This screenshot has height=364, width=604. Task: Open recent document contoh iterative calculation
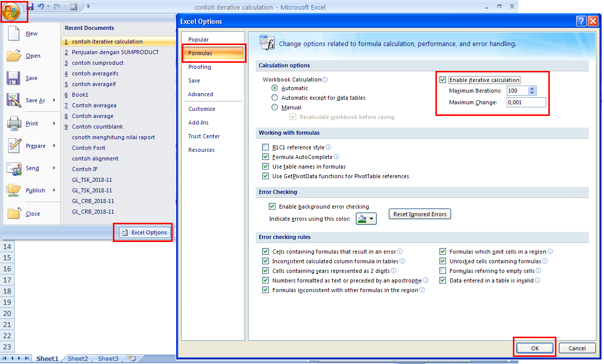118,42
